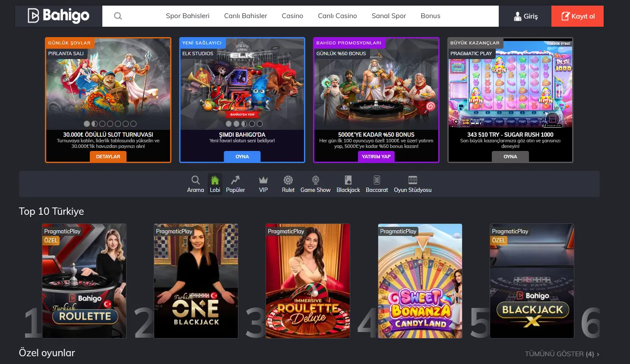Open the Sweet Bonanza Candyland game thumbnail

point(420,280)
